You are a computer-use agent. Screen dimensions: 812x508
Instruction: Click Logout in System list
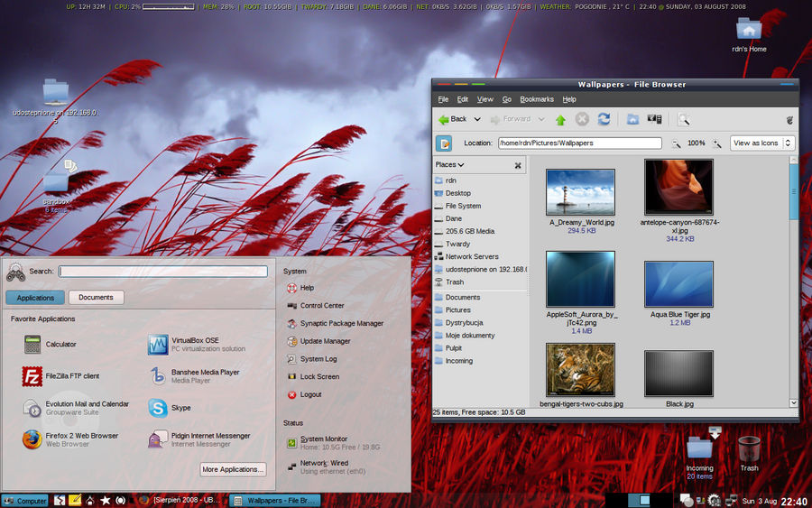point(305,394)
